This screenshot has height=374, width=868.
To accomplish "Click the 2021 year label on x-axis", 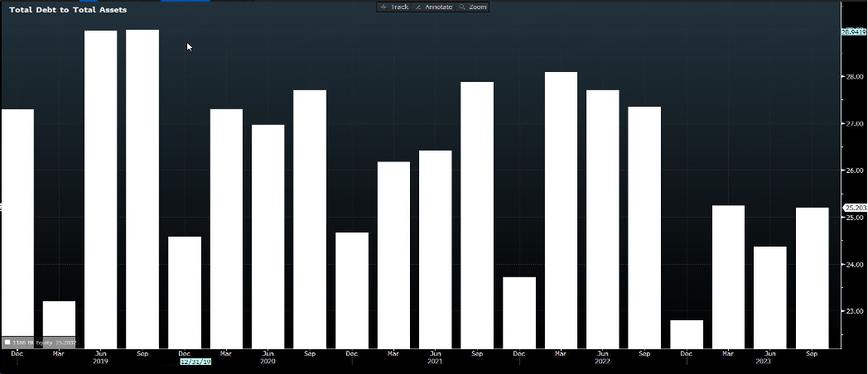I will tap(435, 362).
